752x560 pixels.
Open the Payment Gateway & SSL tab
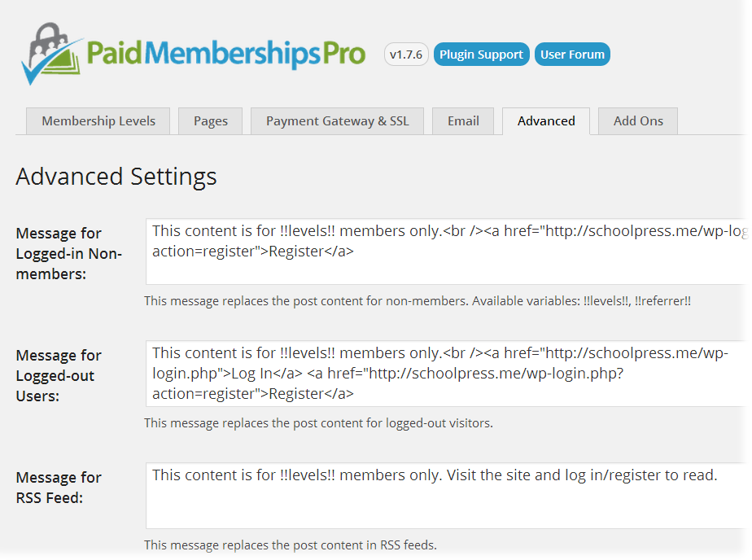click(337, 120)
